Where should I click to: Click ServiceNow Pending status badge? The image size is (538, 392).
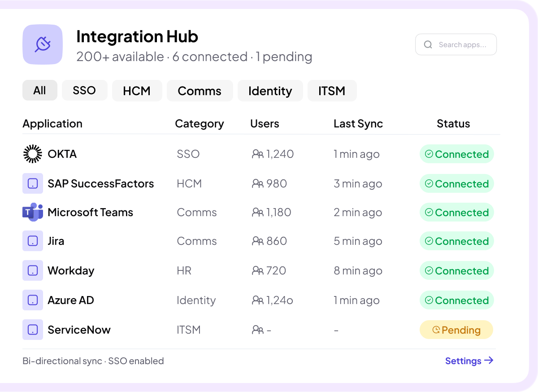coord(456,330)
